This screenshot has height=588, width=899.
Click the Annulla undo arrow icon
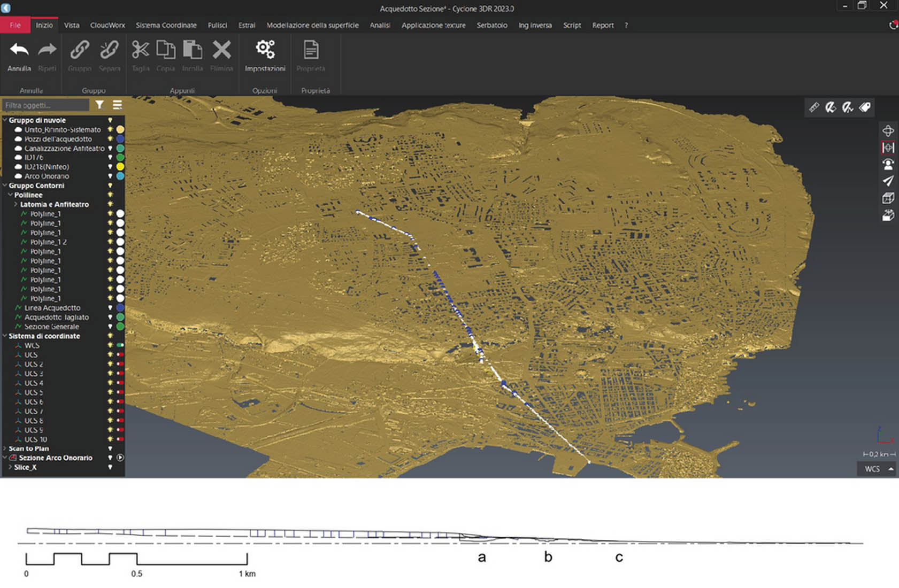tap(19, 50)
